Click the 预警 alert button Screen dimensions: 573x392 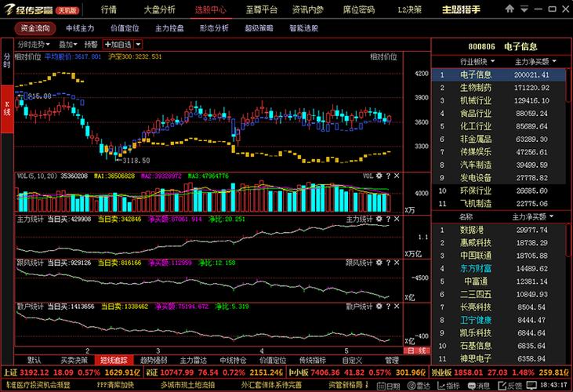(91, 45)
